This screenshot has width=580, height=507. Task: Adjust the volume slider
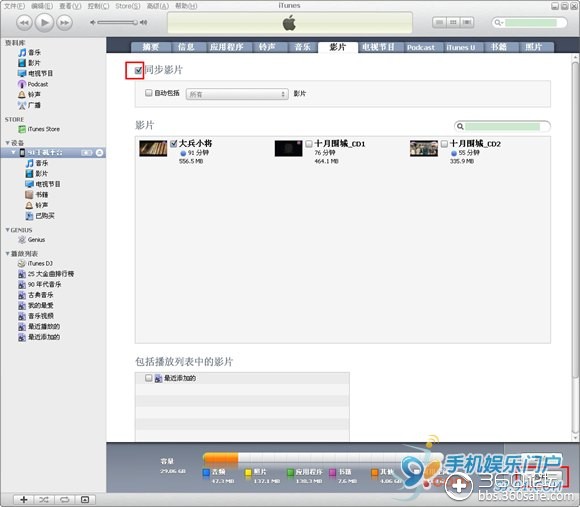pyautogui.click(x=118, y=23)
